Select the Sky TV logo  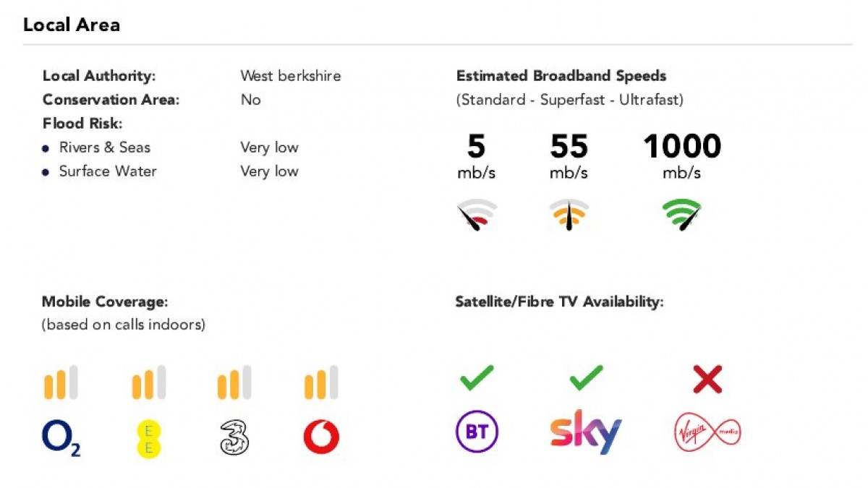(x=586, y=432)
